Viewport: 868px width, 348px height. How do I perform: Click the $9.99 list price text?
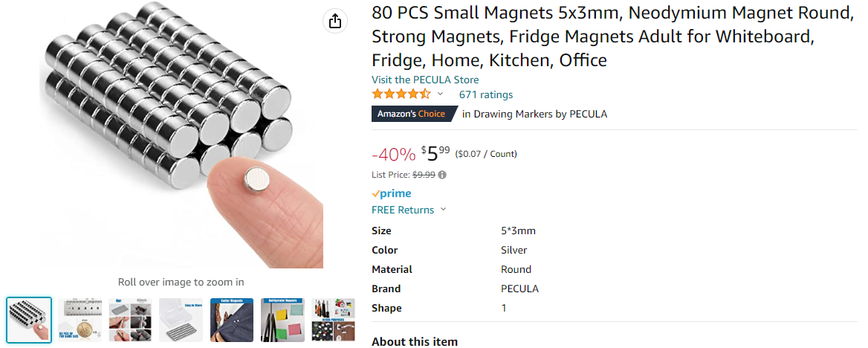pos(424,175)
